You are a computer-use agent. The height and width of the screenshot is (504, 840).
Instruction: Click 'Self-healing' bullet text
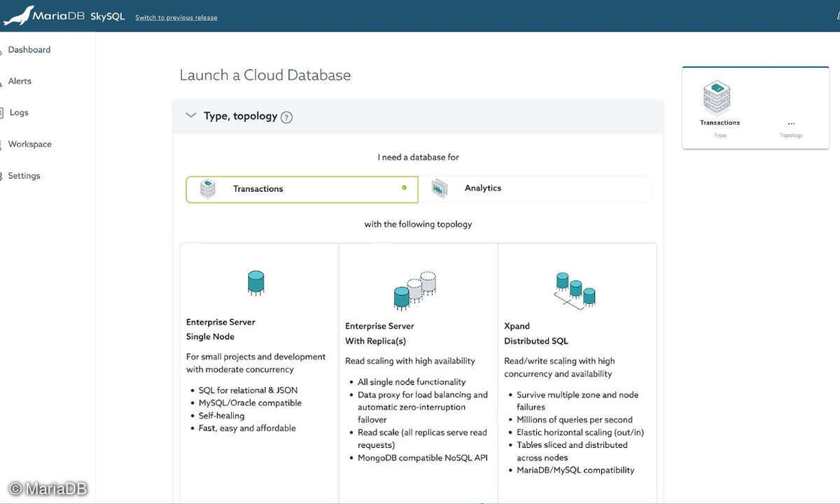[222, 416]
